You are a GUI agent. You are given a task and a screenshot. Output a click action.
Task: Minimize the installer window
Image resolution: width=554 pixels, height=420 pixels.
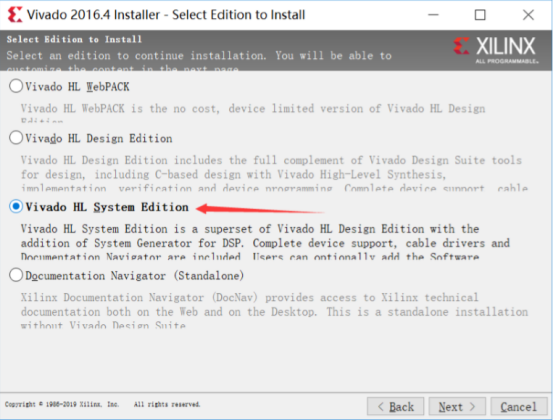[434, 15]
